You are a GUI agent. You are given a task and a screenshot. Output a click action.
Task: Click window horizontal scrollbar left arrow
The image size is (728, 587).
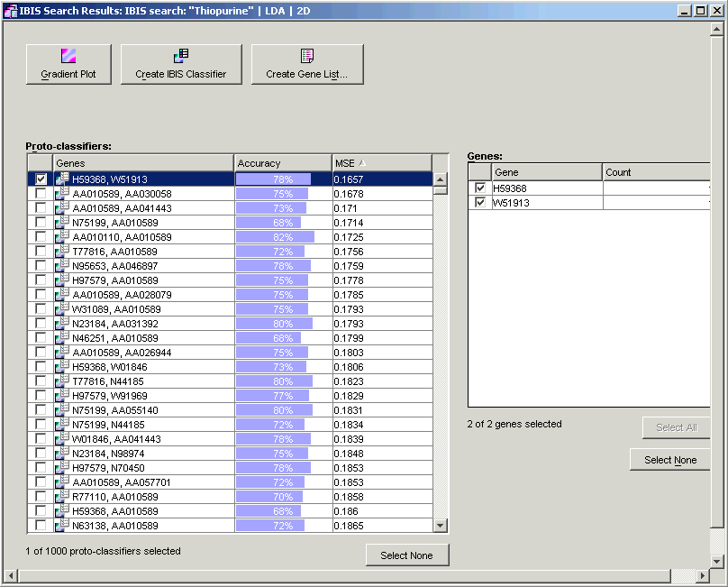11,576
